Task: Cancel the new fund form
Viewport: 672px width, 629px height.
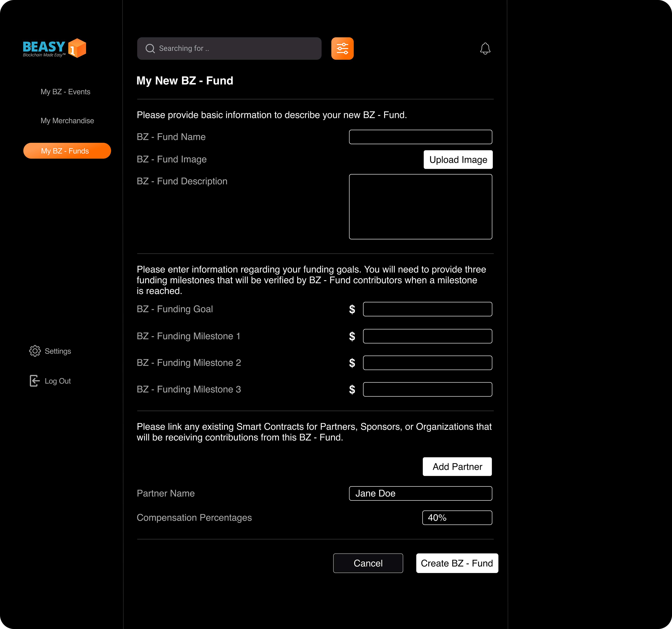Action: [x=368, y=563]
